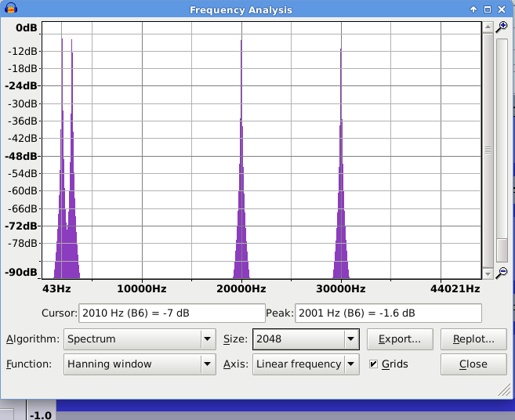Click the vertical plot scrollbar thumb
This screenshot has height=420, width=515.
click(488, 150)
